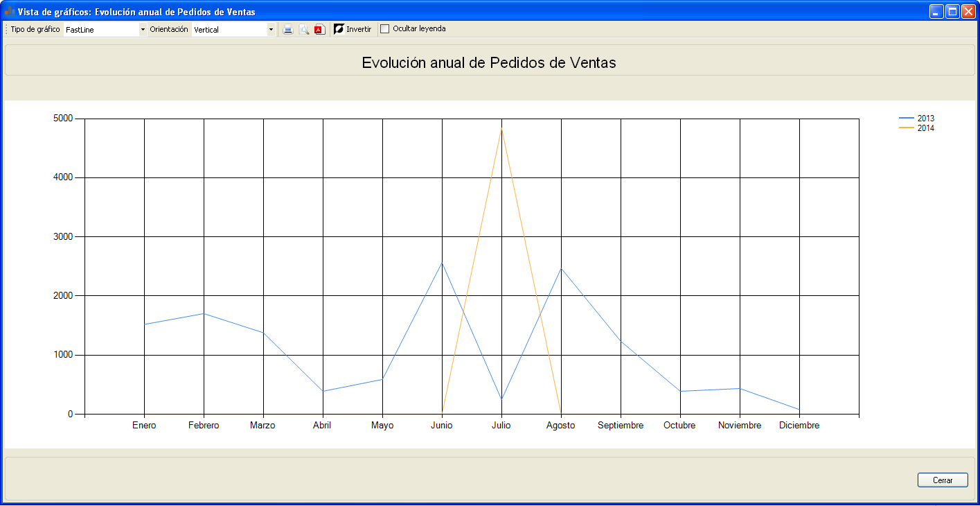Screen dimensions: 980x506
Task: Maximize the chart window
Action: click(x=952, y=11)
